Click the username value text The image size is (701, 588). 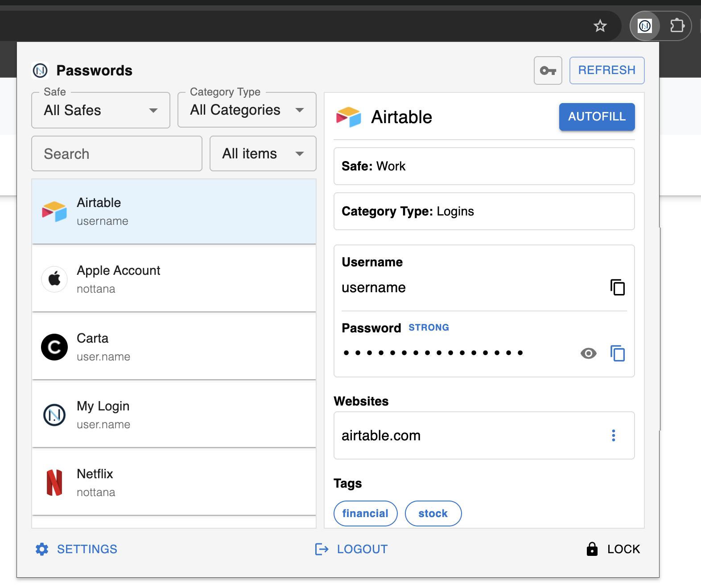(374, 288)
